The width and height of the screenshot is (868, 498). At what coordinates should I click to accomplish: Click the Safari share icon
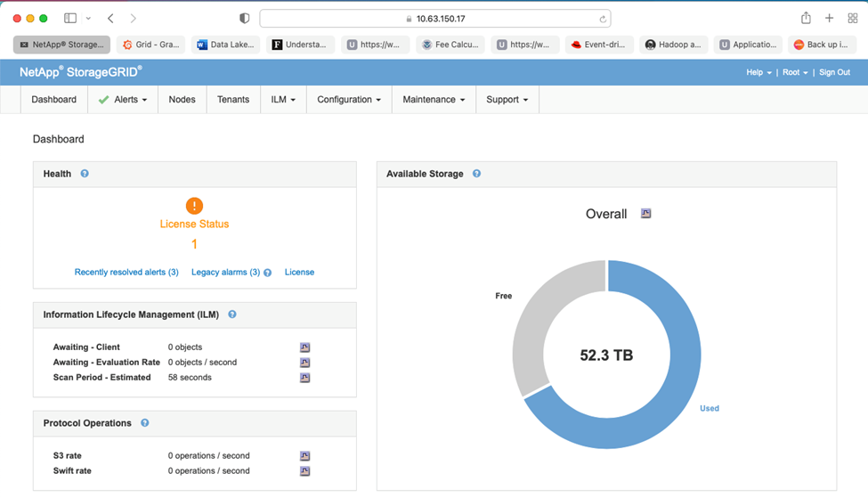coord(806,18)
